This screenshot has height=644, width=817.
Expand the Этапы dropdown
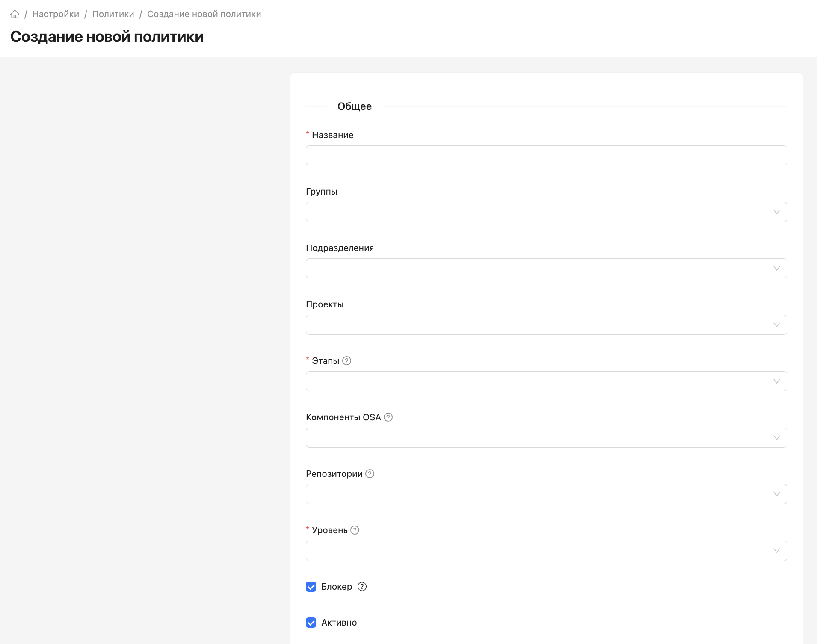coord(546,381)
